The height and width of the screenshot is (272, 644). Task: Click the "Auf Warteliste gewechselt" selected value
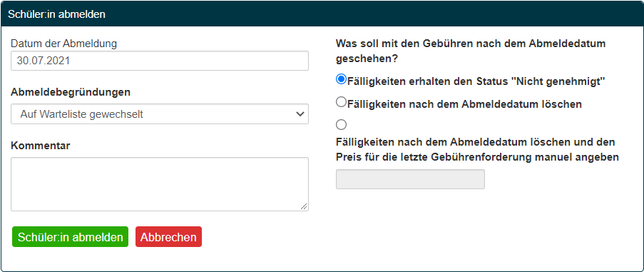click(82, 114)
